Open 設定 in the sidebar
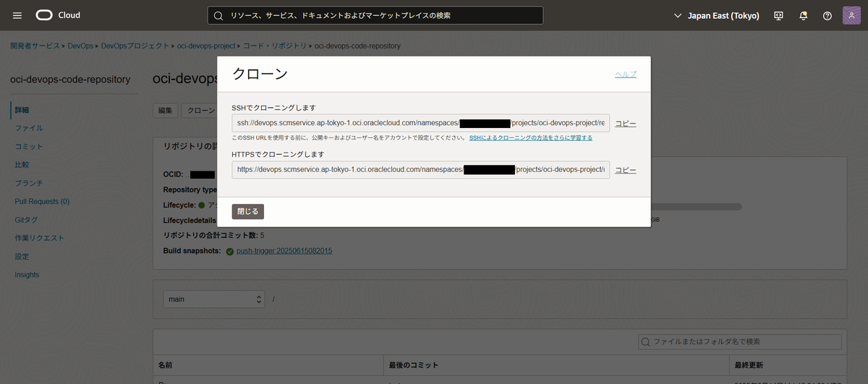868x384 pixels. [x=22, y=257]
